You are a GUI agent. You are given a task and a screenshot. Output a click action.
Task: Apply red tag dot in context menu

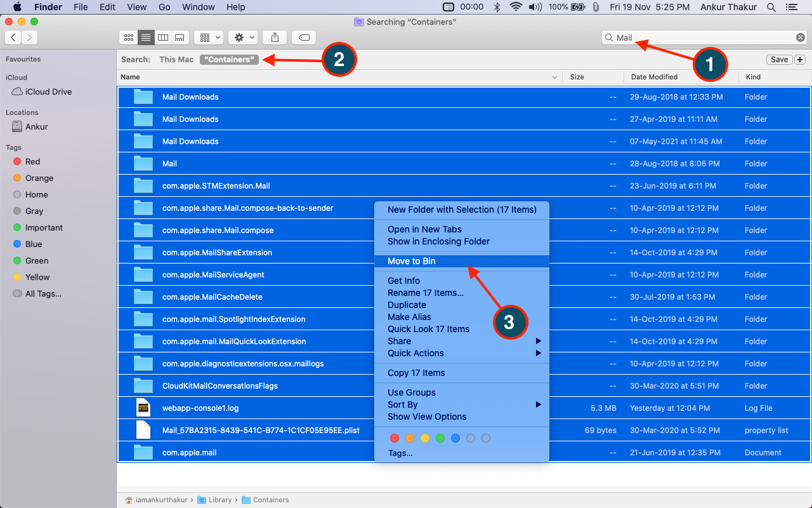(395, 438)
